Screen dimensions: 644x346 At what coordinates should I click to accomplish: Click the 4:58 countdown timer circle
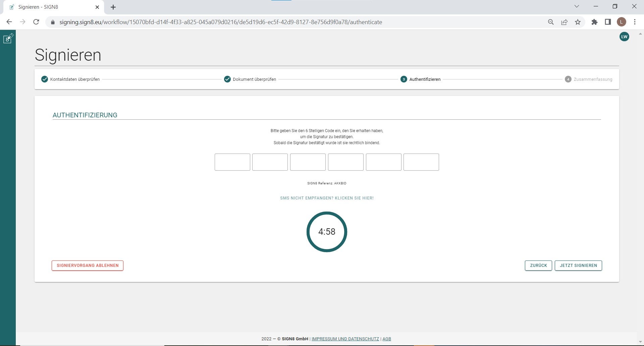(327, 232)
